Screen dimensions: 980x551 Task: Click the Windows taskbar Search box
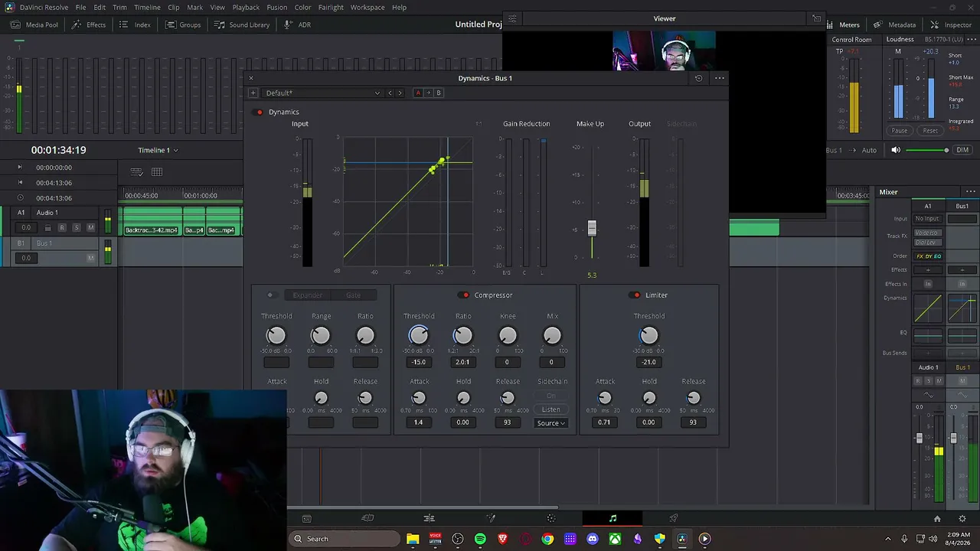(345, 539)
